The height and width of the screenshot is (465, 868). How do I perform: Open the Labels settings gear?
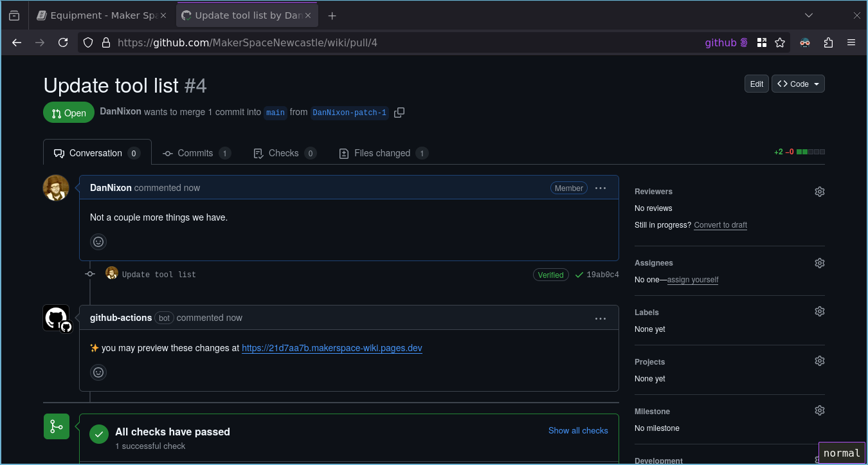(x=819, y=311)
